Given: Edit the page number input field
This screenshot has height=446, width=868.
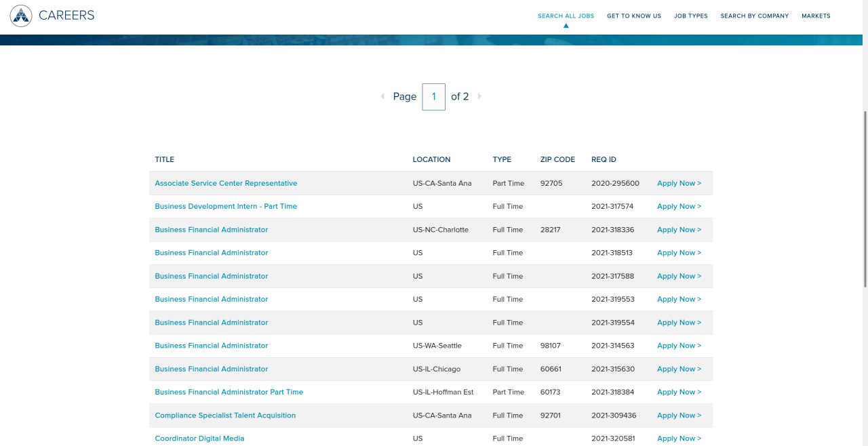Looking at the screenshot, I should [x=434, y=97].
